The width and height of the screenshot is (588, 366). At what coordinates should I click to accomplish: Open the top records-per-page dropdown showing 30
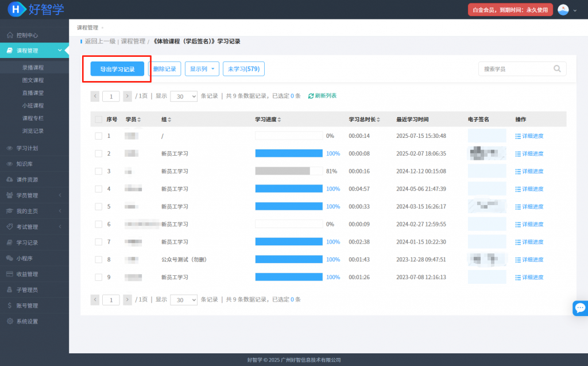[x=184, y=96]
